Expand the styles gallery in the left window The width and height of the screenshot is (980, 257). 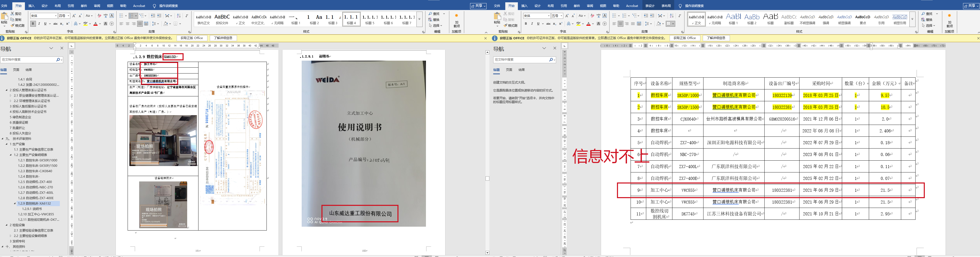coord(419,19)
